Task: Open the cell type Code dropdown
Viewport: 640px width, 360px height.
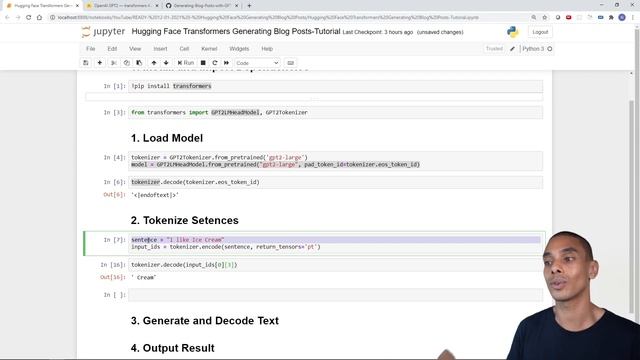Action: [x=257, y=63]
